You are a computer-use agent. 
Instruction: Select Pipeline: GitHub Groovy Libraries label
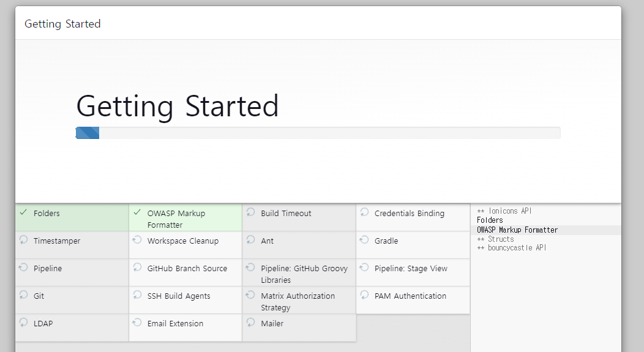tap(304, 274)
